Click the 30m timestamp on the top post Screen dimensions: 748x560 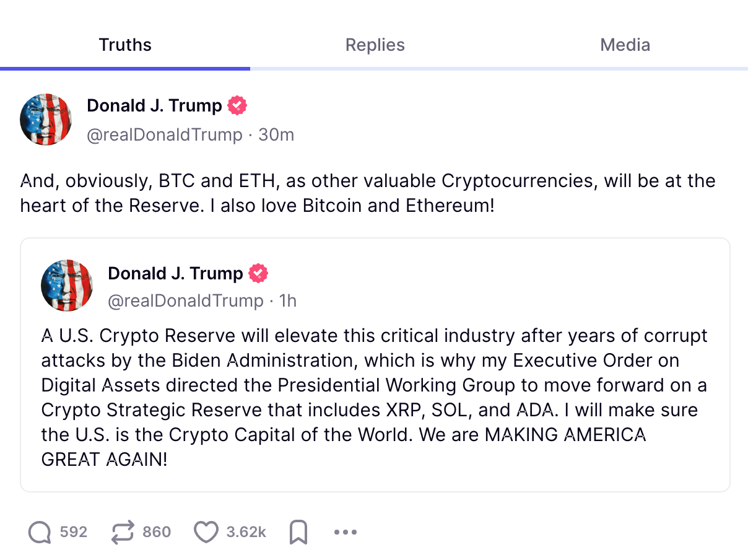click(276, 134)
